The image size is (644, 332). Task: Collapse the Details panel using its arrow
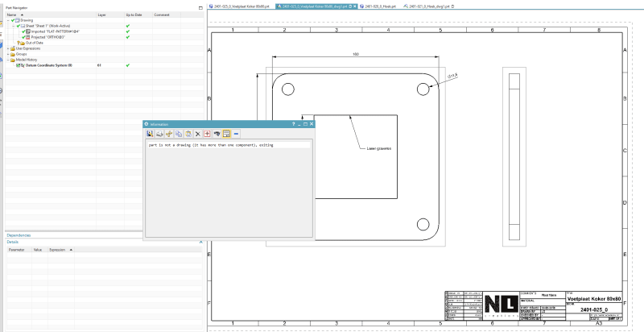(x=200, y=242)
